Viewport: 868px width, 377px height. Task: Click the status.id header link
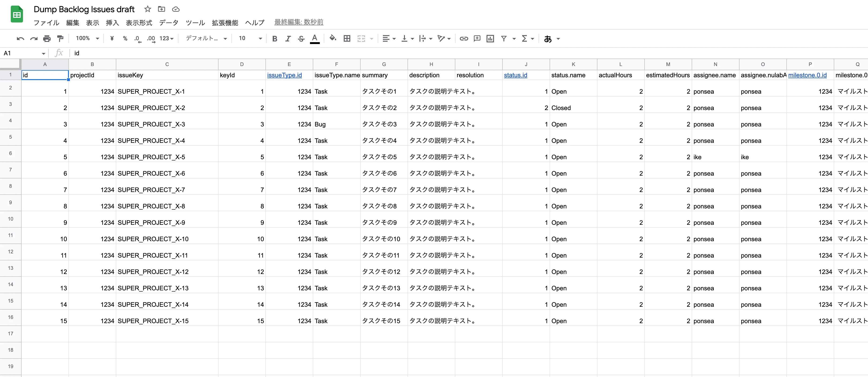(x=516, y=75)
